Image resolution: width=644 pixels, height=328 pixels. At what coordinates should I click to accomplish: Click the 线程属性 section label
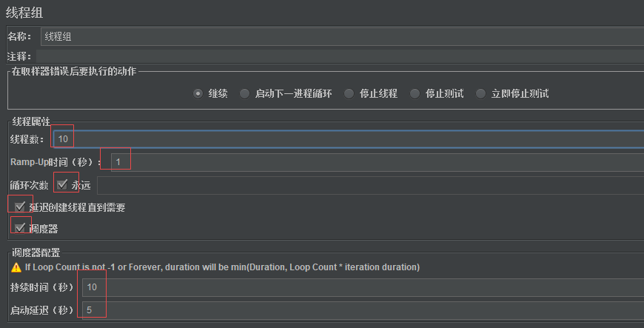[x=31, y=121]
